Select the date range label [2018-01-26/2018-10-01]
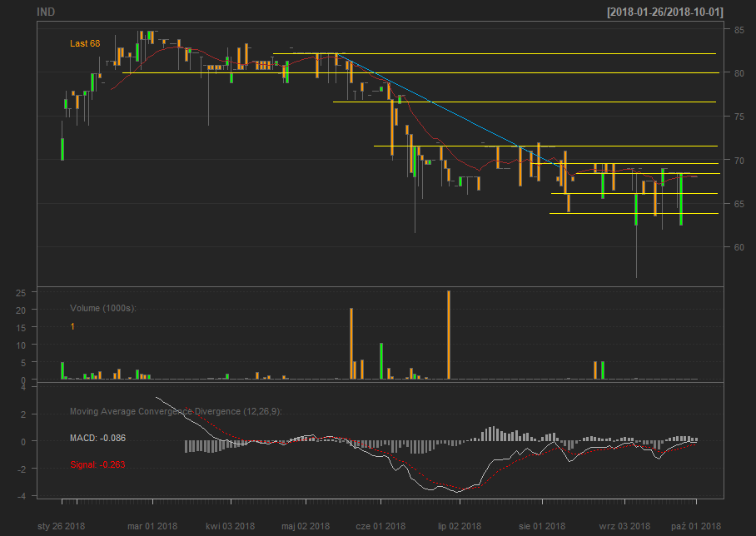 [665, 12]
